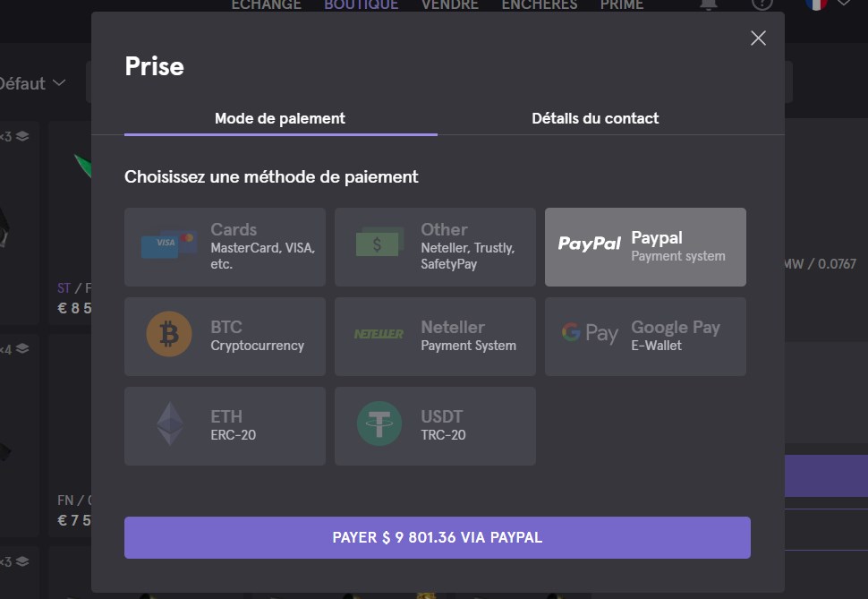Select the Neteller payment system
Screen dimensions: 868x599
point(435,337)
